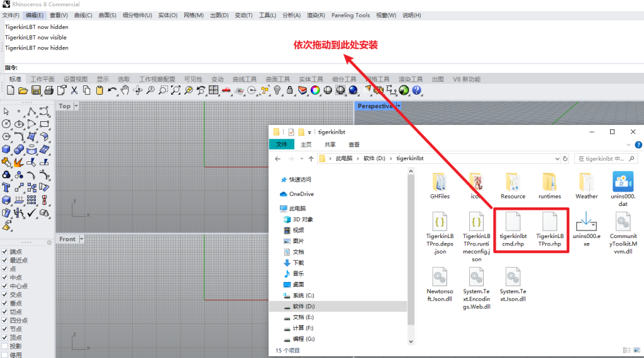Open the Front viewport menu arrow
Image resolution: width=644 pixels, height=358 pixels.
tap(80, 239)
